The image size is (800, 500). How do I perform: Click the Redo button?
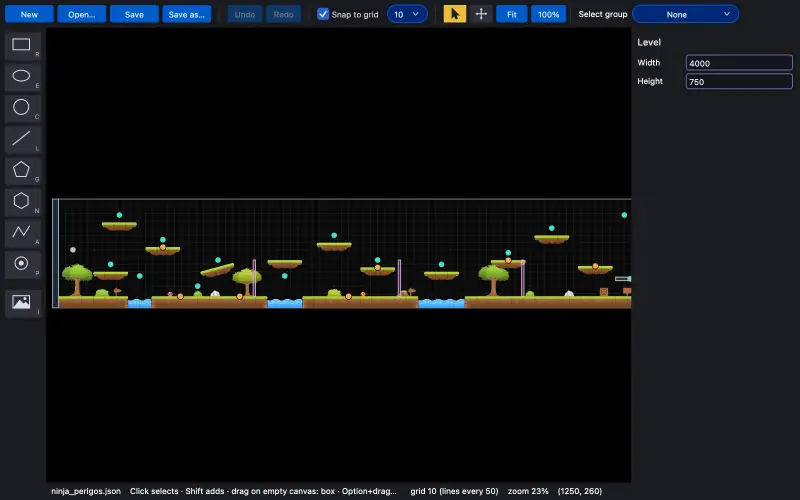tap(283, 14)
